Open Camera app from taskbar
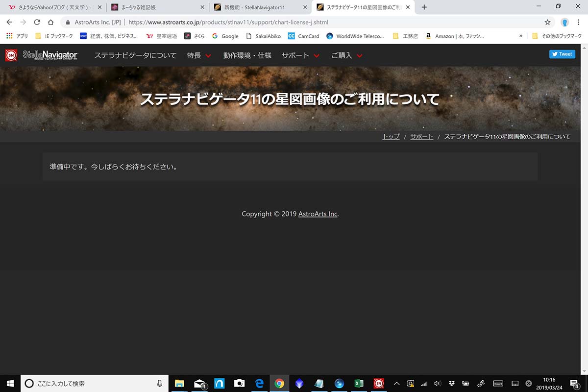Viewport: 588px width, 392px height. pyautogui.click(x=239, y=383)
